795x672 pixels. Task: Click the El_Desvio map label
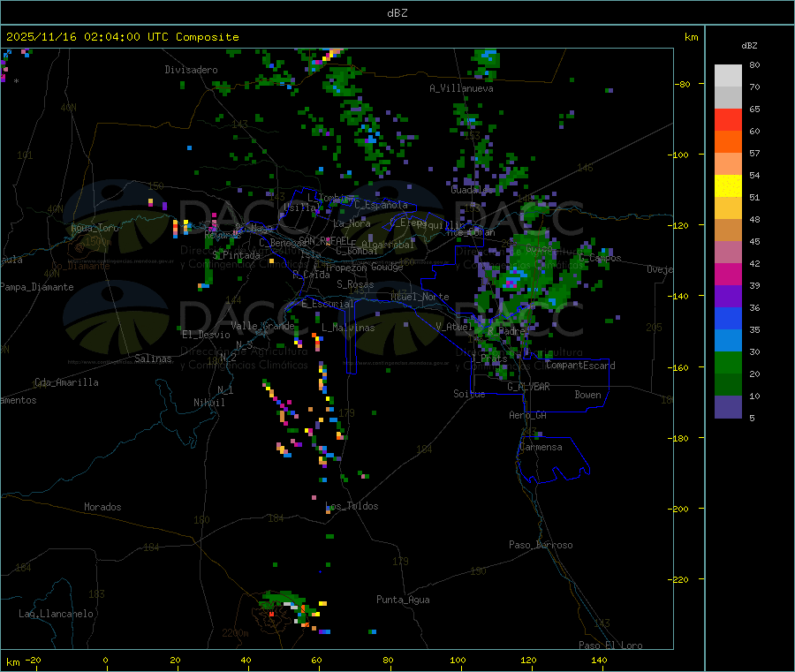point(206,335)
